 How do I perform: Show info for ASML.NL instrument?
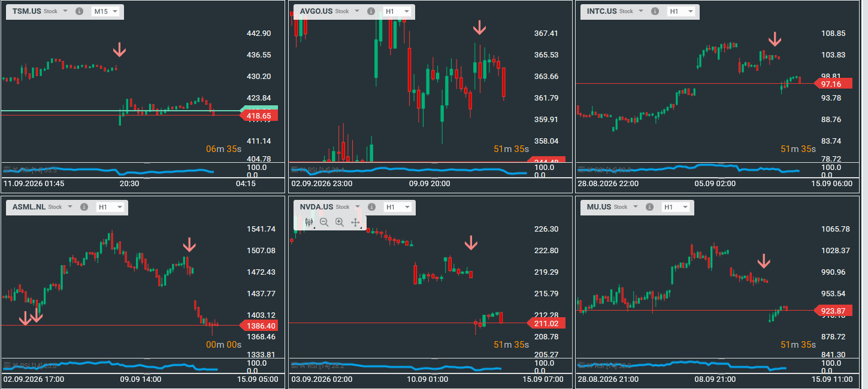(x=84, y=207)
